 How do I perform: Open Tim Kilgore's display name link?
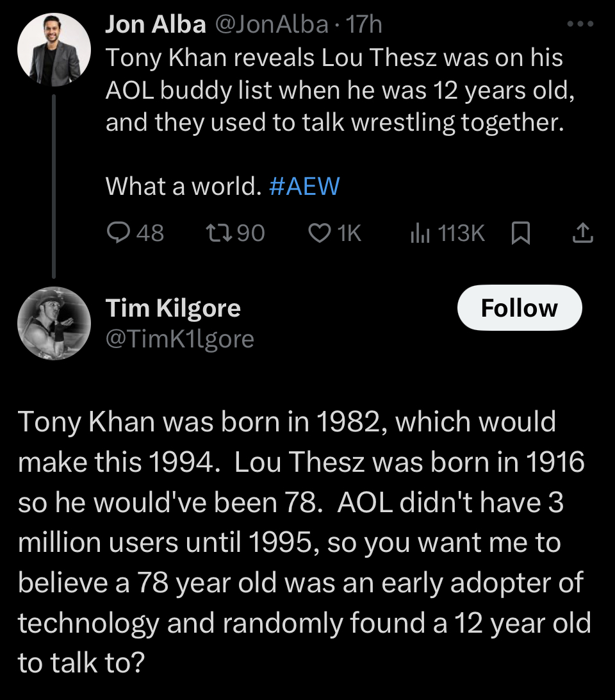(173, 308)
